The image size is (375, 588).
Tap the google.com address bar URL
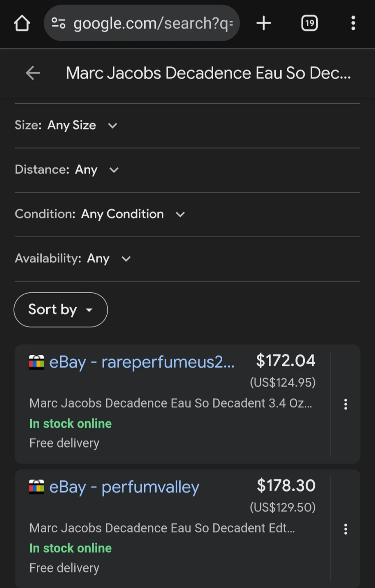point(153,23)
